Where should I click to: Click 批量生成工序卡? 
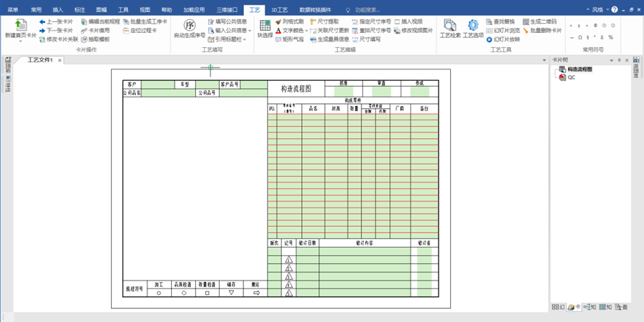tap(145, 21)
